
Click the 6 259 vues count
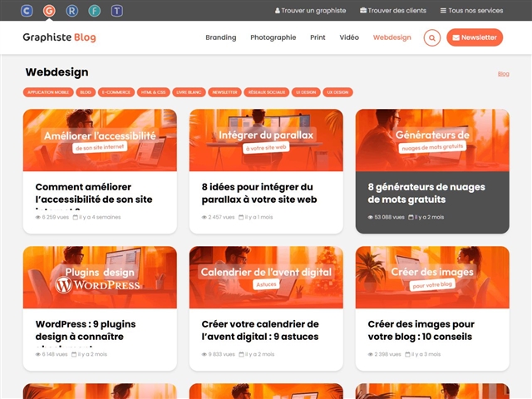[52, 217]
